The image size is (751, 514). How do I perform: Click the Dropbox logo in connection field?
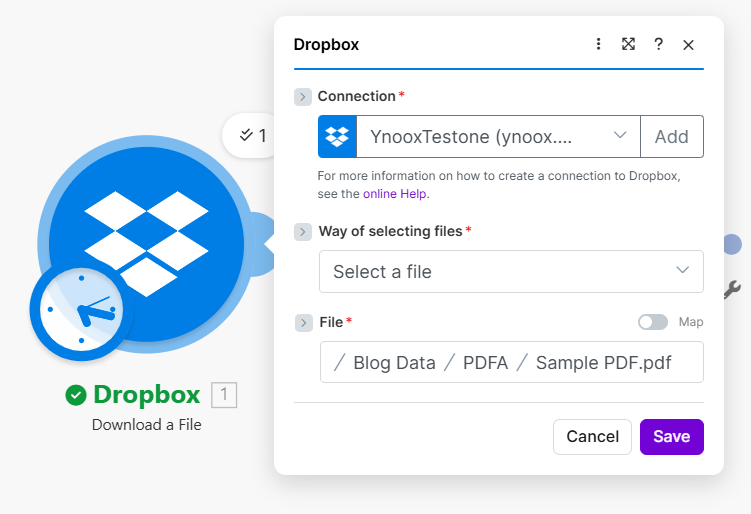[x=337, y=137]
